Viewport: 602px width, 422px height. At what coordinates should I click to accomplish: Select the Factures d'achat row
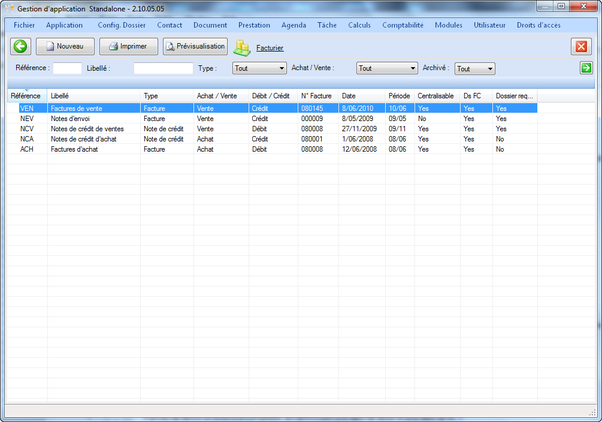pyautogui.click(x=72, y=149)
